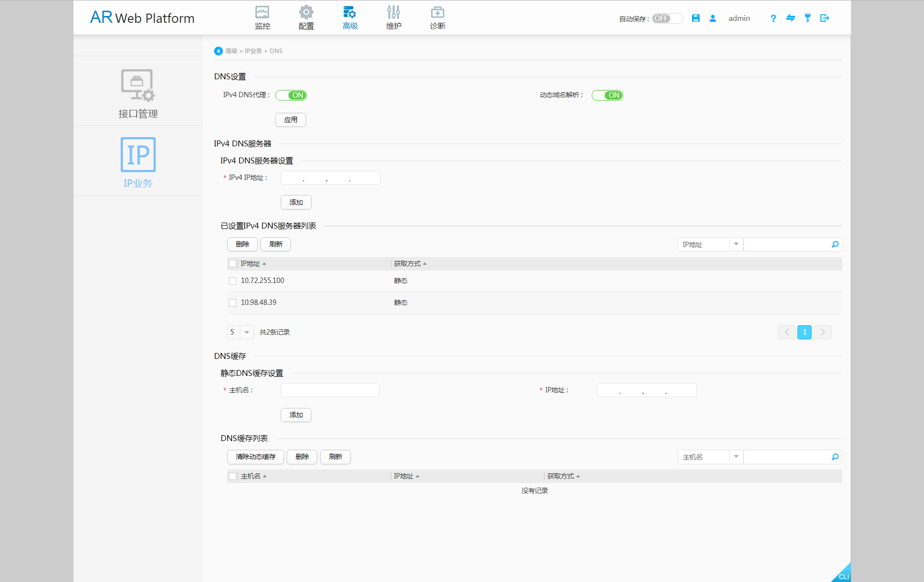924x582 pixels.
Task: Click 清除动态缓存 in DNS缓存列表
Action: tap(255, 457)
